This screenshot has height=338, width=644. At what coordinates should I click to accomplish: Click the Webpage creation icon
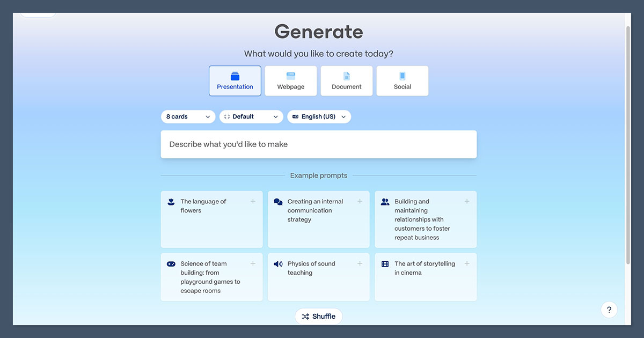tap(290, 75)
